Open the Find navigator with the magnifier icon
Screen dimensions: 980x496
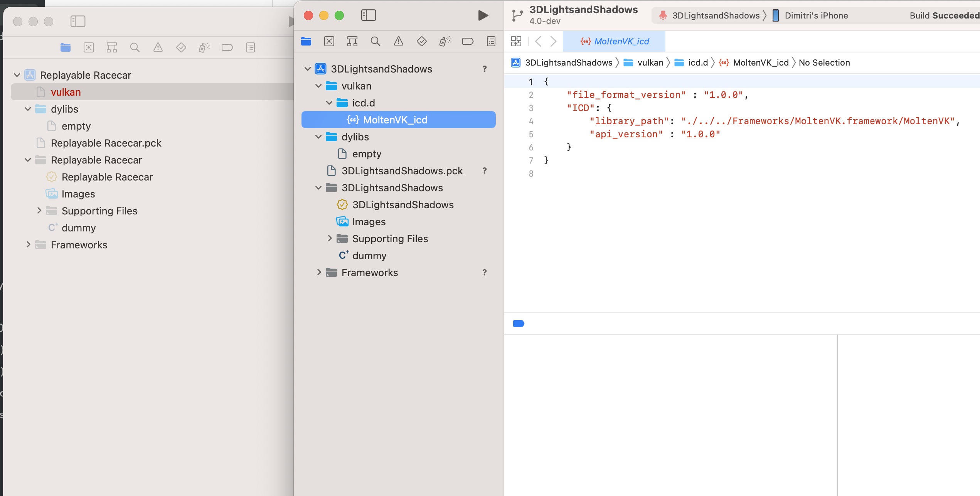375,41
